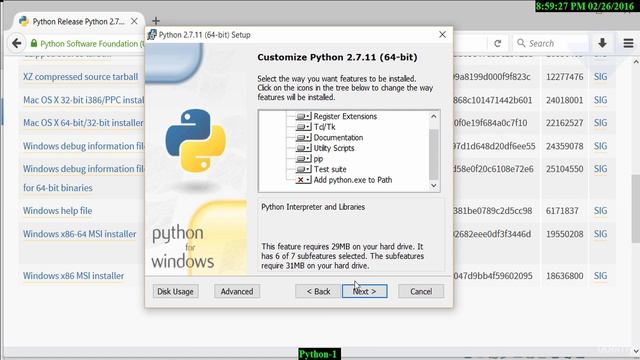Viewport: 640px width, 360px height.
Task: Close the Python Release browser tab
Action: [134, 21]
